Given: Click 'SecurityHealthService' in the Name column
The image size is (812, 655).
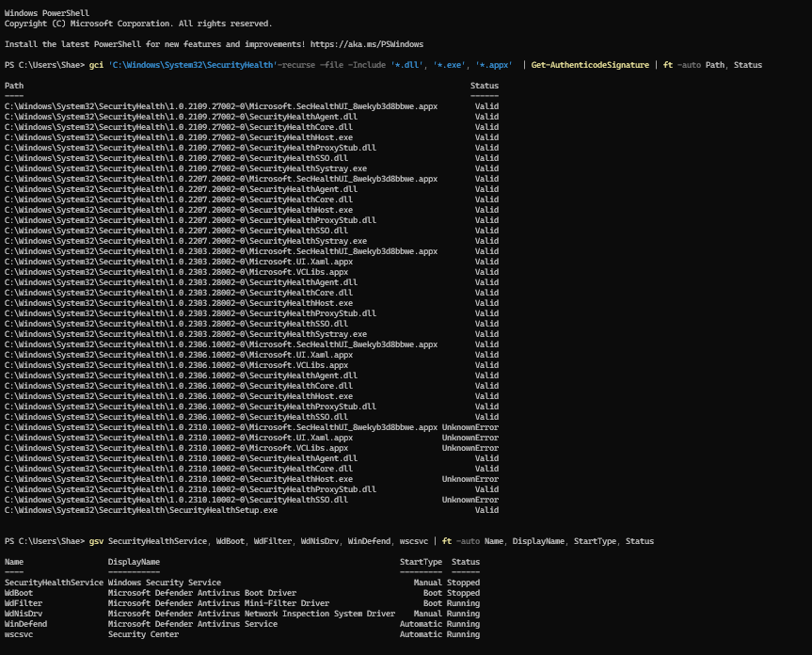Looking at the screenshot, I should click(54, 583).
